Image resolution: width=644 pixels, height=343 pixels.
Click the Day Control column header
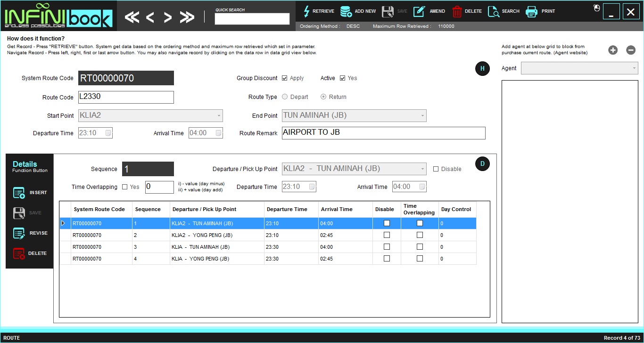(x=457, y=209)
